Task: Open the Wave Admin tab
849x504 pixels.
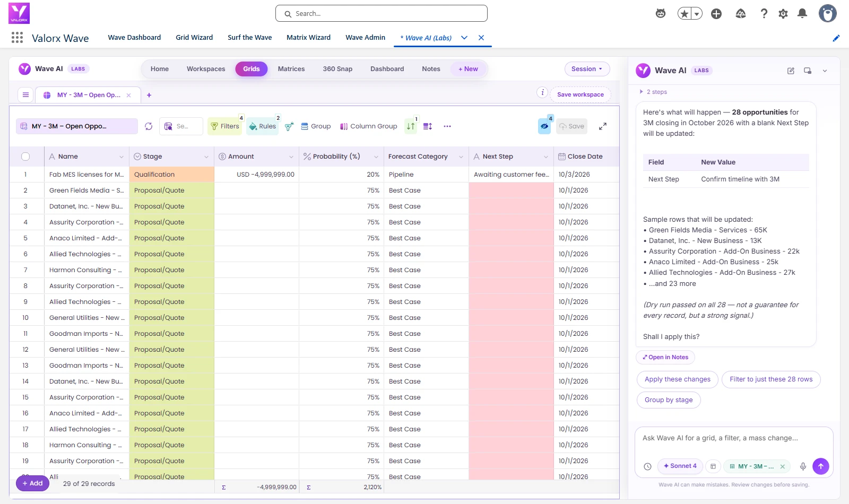Action: 366,38
